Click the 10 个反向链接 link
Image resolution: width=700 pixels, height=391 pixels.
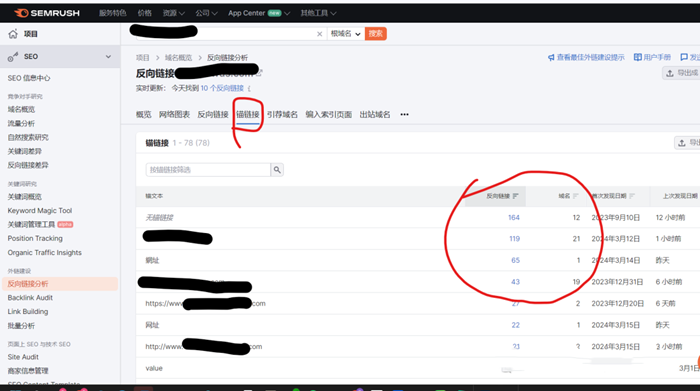[x=222, y=88]
